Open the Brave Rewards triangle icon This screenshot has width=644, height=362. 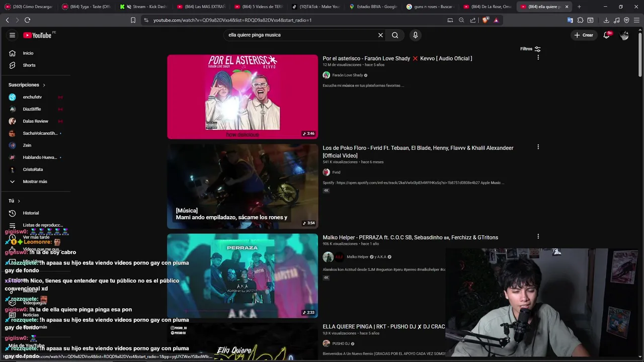pos(496,20)
